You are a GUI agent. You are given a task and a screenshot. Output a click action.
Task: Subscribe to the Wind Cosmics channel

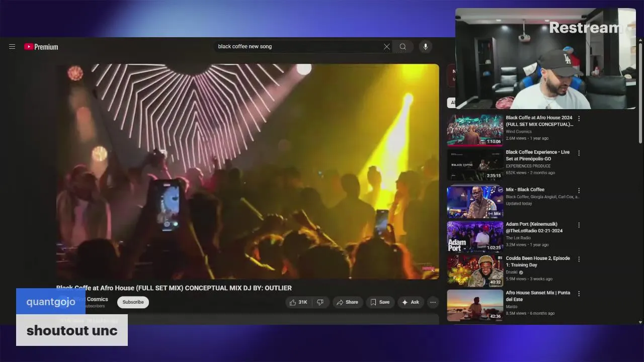133,302
